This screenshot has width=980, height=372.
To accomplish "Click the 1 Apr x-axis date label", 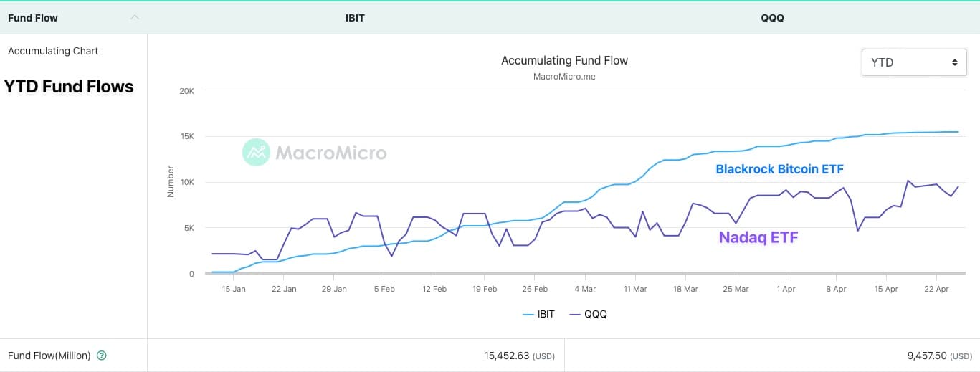I will pyautogui.click(x=786, y=289).
